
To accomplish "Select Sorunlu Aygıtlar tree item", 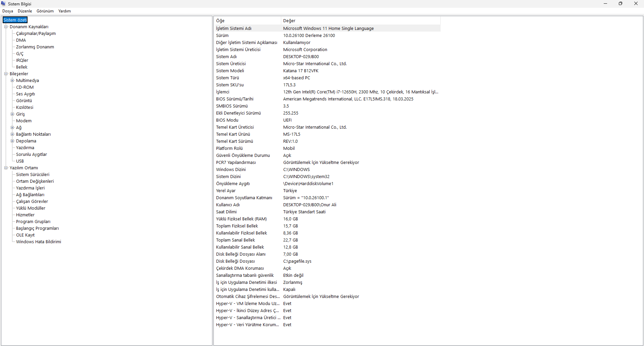I will coord(32,154).
